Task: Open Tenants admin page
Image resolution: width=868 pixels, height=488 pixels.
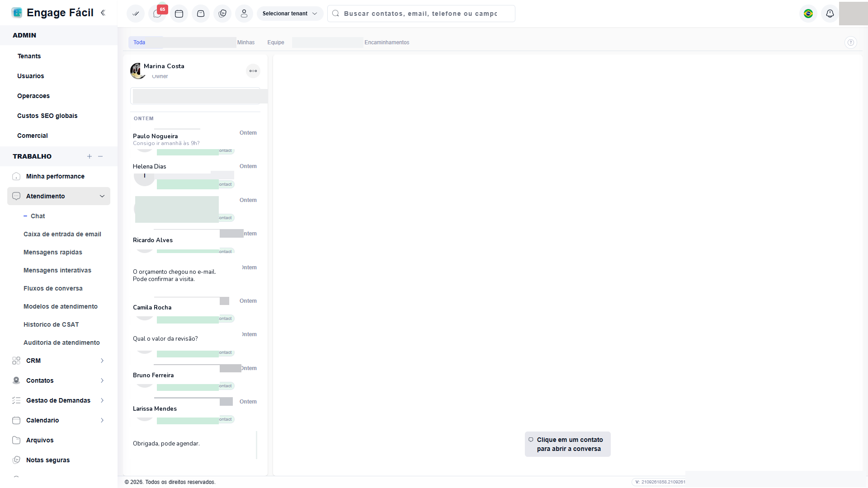Action: pyautogui.click(x=29, y=56)
